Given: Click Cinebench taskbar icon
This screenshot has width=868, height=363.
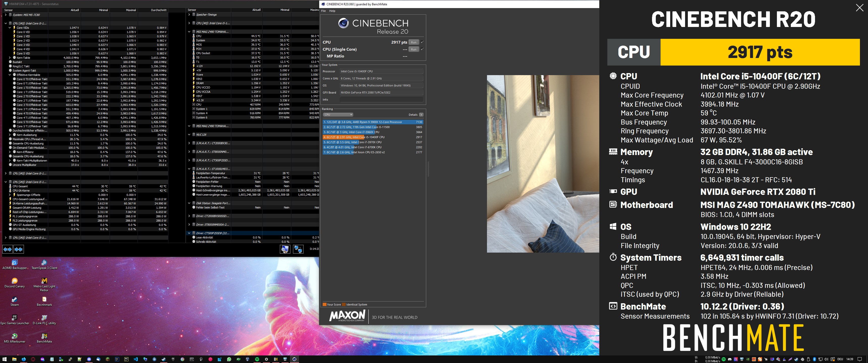Looking at the screenshot, I should pos(294,359).
